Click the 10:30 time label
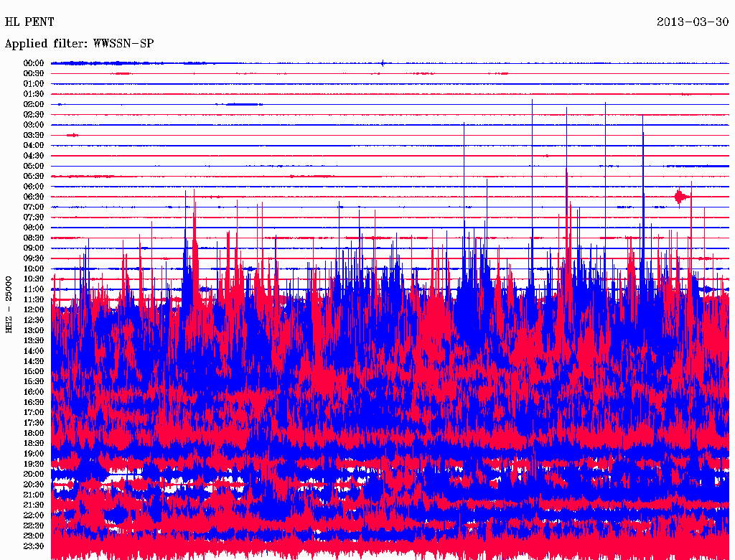 (x=33, y=279)
